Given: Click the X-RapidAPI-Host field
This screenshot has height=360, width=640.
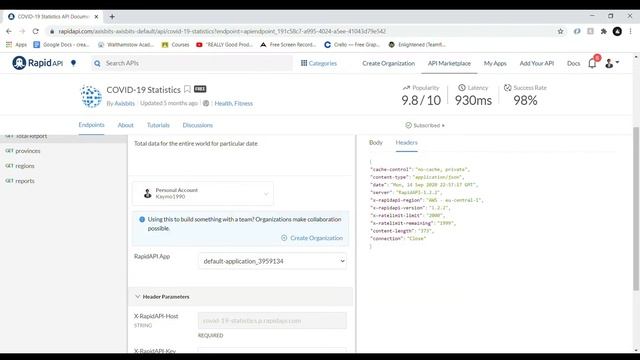Looking at the screenshot, I should 272,320.
